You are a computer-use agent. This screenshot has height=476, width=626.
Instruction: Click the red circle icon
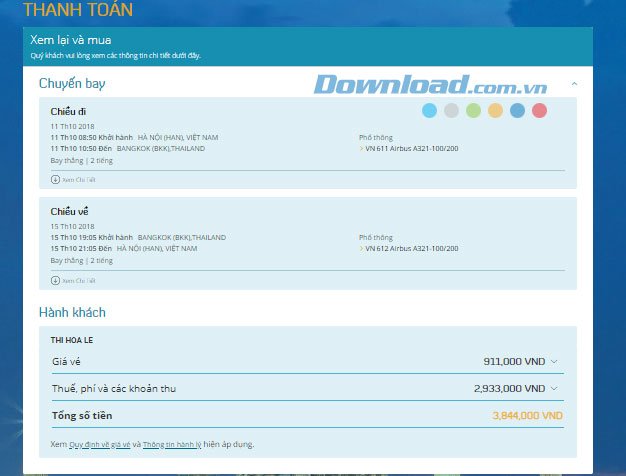539,111
